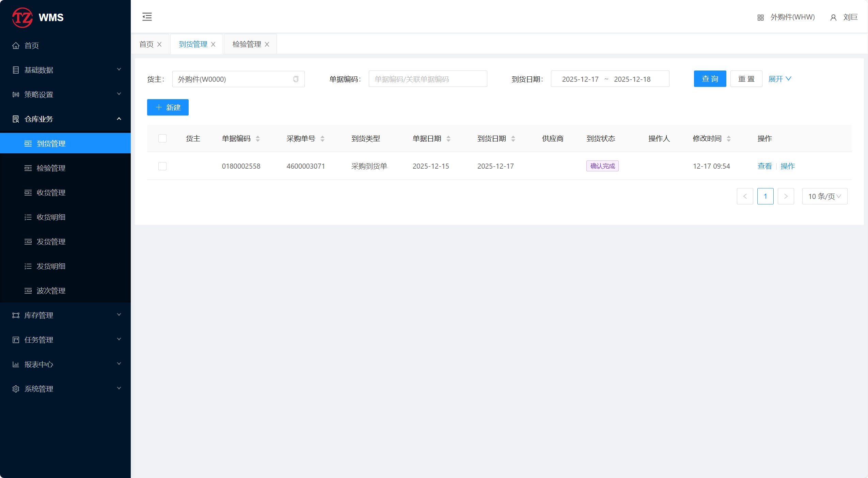Click the 库存管理 sidebar icon
The height and width of the screenshot is (478, 868).
pos(16,315)
